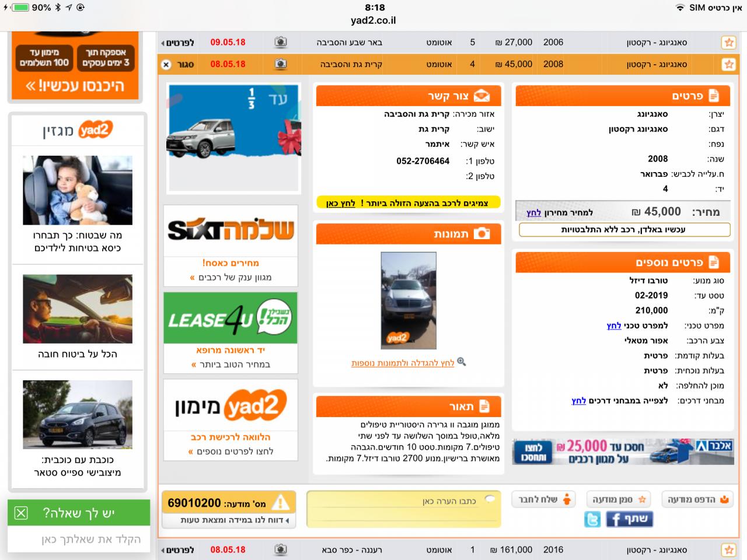Viewport: 747px width, 560px height.
Task: Click camera icon in the 09.05.18 listing row
Action: point(281,43)
